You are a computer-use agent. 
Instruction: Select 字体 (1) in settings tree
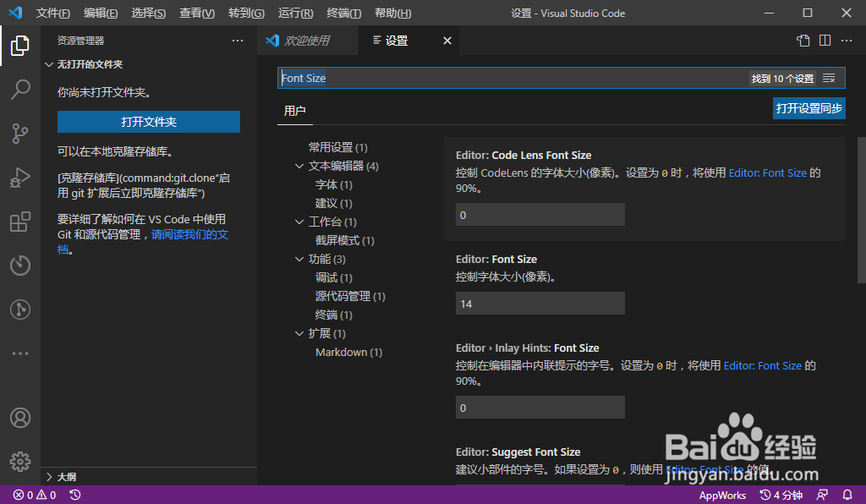(333, 184)
